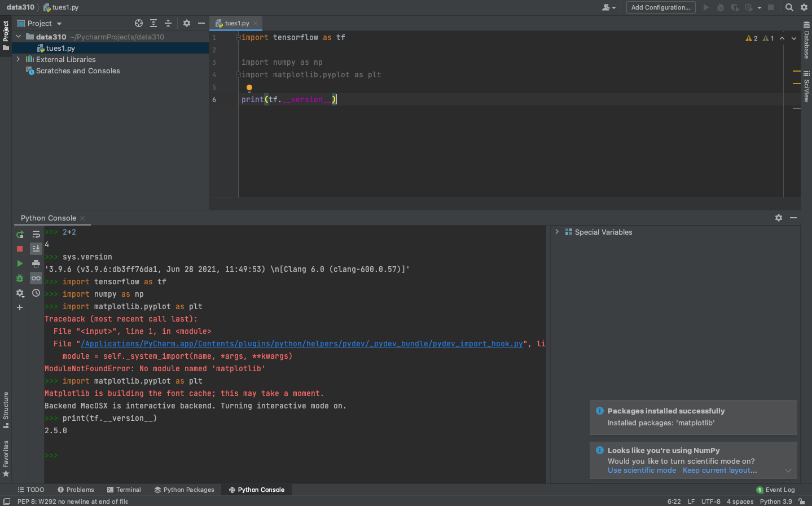The image size is (812, 506).
Task: Collapse all in Project panel
Action: (168, 23)
